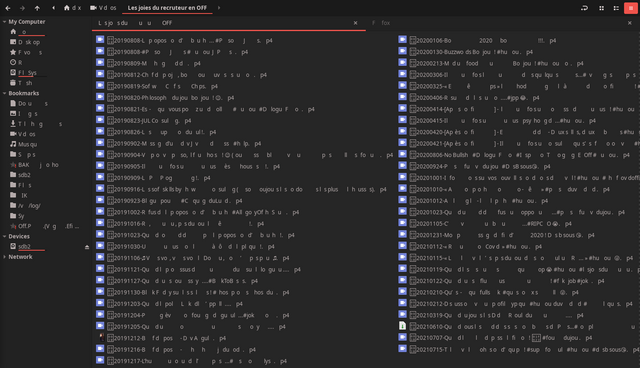
Task: Select the document file 20210610-Qu
Action: pyautogui.click(x=518, y=326)
